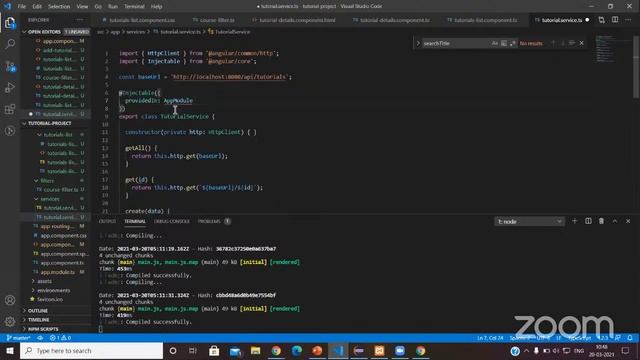Toggle Use Regular Expression in find widget
The width and height of the screenshot is (640, 360).
tap(513, 43)
